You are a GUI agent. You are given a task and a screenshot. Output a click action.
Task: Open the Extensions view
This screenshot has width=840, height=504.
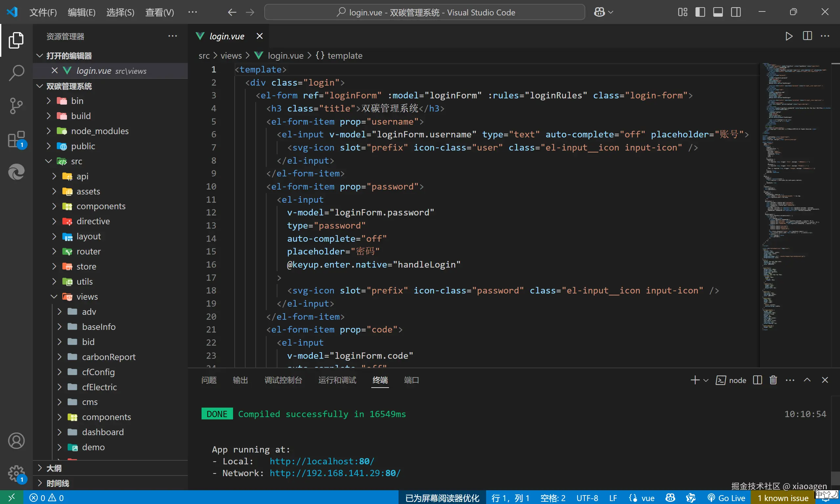click(16, 139)
